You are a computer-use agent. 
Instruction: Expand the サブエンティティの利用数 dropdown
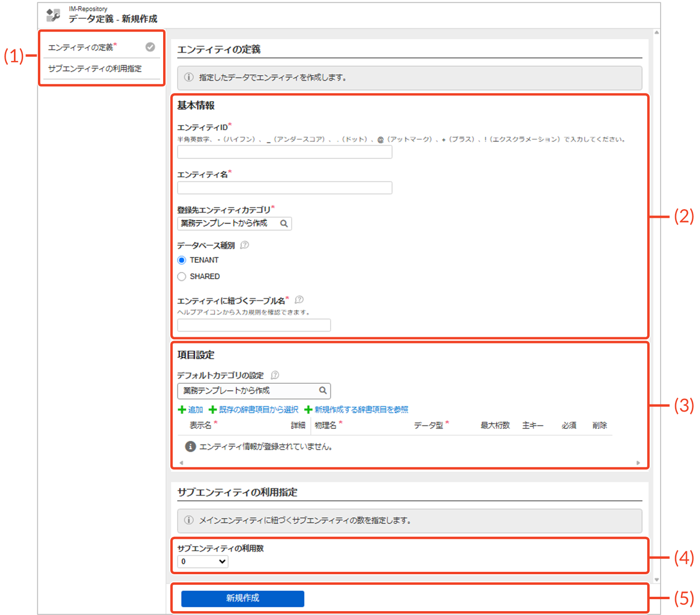click(x=203, y=561)
